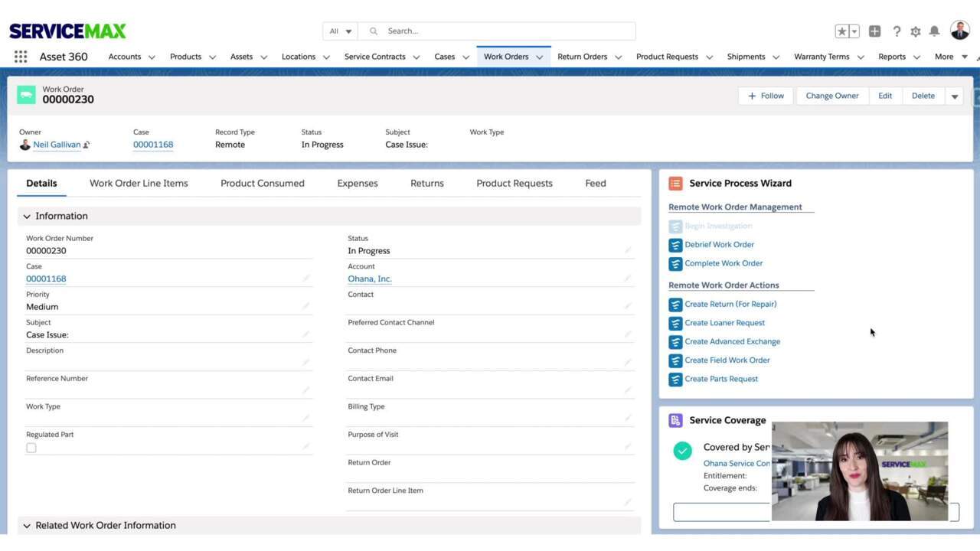Click the Create Loaner Request icon
Image resolution: width=980 pixels, height=551 pixels.
[675, 323]
